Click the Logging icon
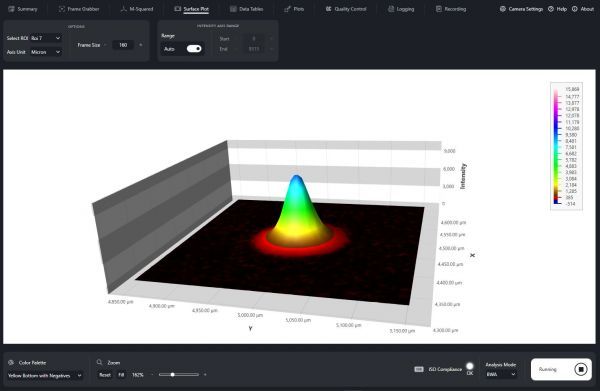Viewport: 600px width, 391px height. [x=391, y=9]
